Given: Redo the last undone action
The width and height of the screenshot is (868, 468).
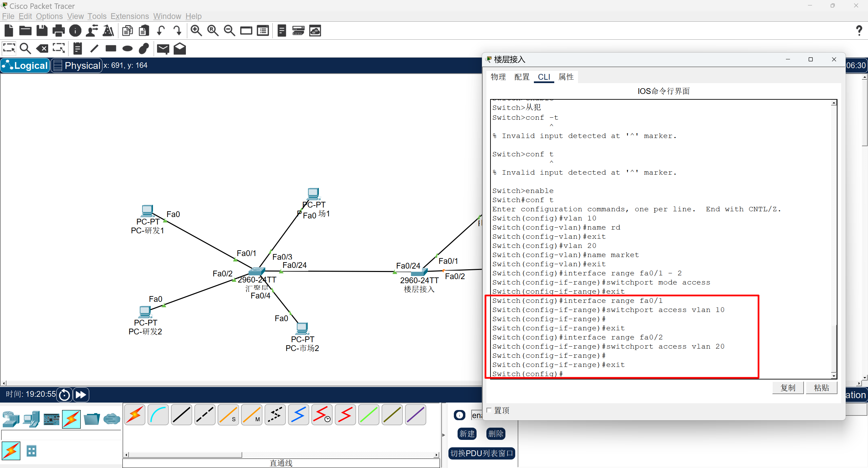Looking at the screenshot, I should coord(177,31).
